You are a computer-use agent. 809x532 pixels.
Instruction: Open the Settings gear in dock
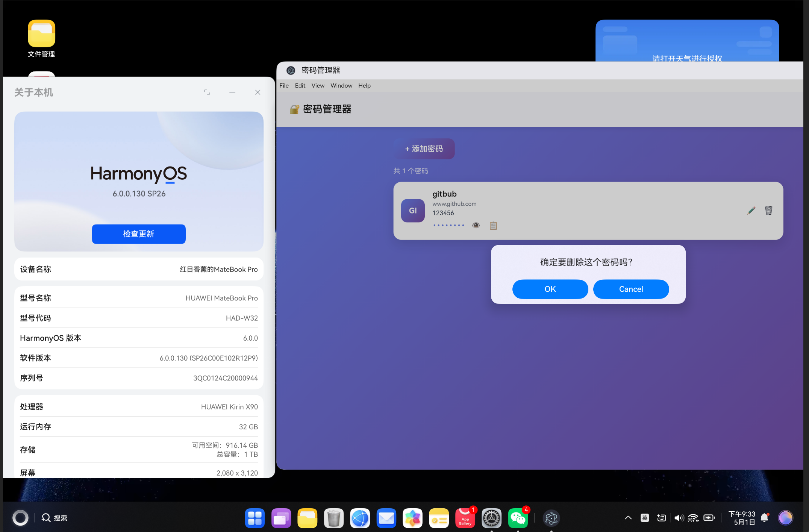click(x=491, y=518)
